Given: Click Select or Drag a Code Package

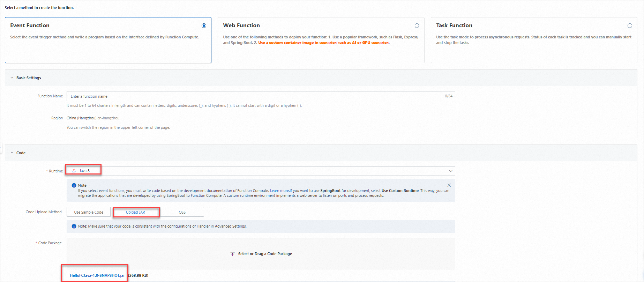Looking at the screenshot, I should pos(265,254).
